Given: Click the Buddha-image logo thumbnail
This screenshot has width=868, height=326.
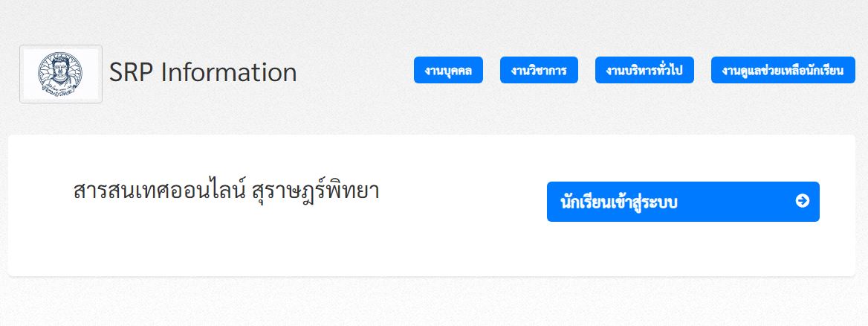Looking at the screenshot, I should point(61,74).
